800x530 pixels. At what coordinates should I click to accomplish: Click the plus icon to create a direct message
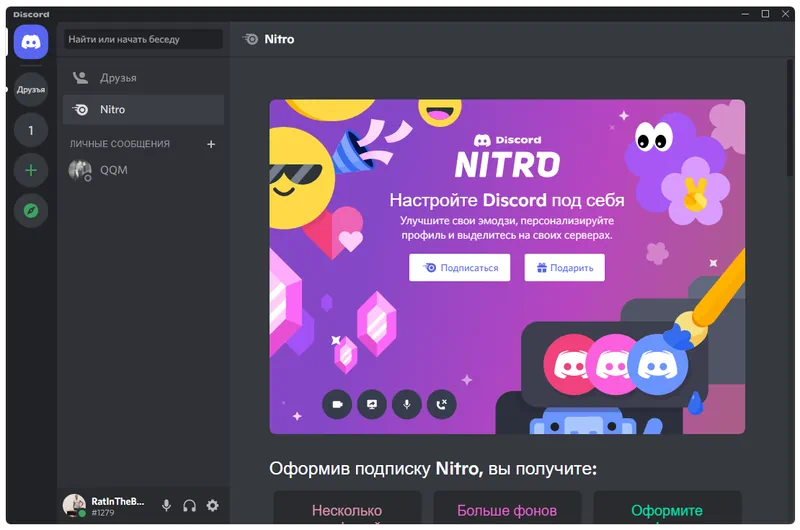211,144
